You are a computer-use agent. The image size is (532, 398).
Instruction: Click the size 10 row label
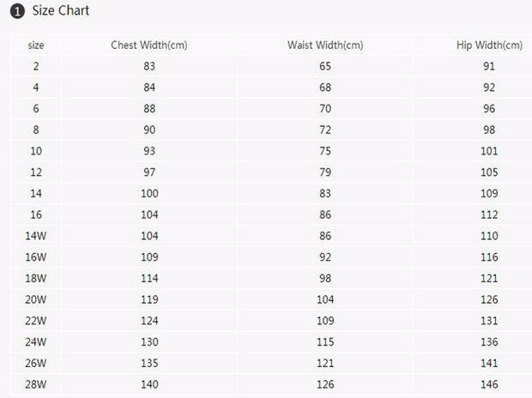(x=36, y=151)
